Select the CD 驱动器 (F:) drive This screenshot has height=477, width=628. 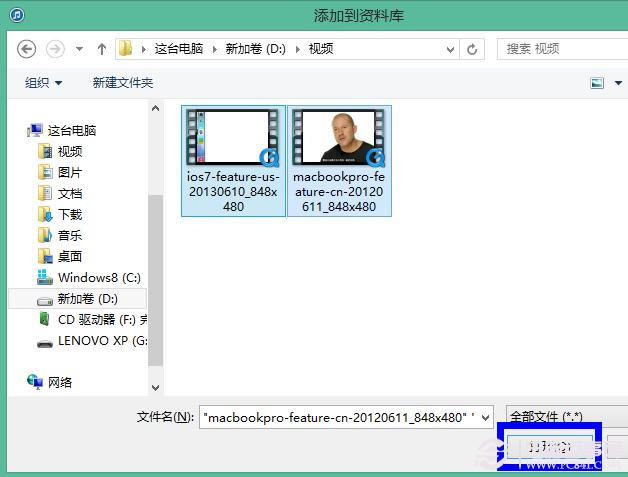coord(93,320)
